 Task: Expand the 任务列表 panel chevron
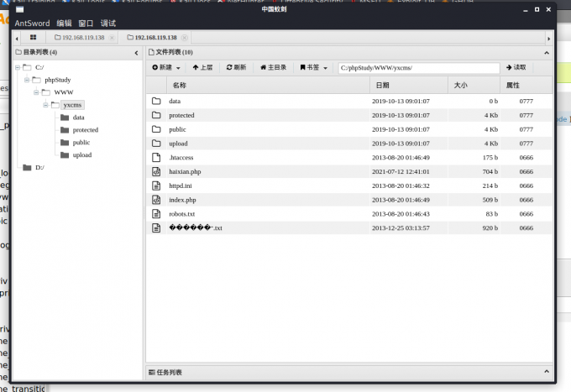tap(547, 372)
